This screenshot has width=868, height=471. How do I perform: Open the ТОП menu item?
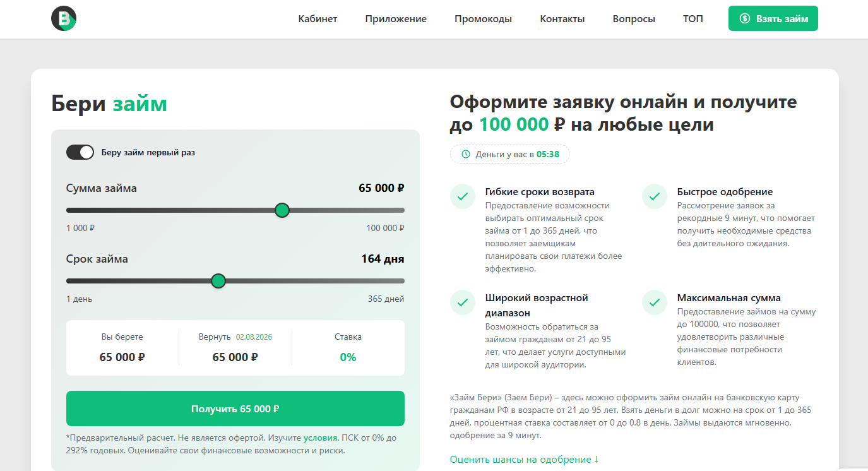tap(693, 19)
